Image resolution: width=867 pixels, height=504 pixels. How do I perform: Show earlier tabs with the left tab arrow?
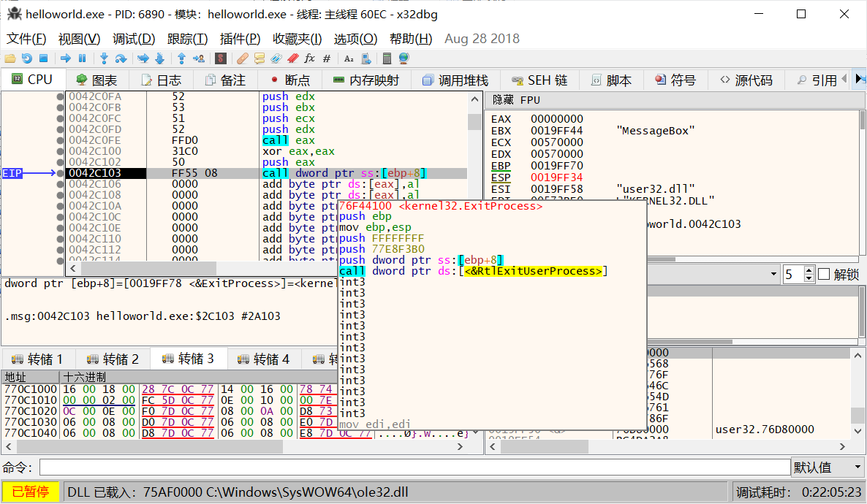tap(844, 79)
